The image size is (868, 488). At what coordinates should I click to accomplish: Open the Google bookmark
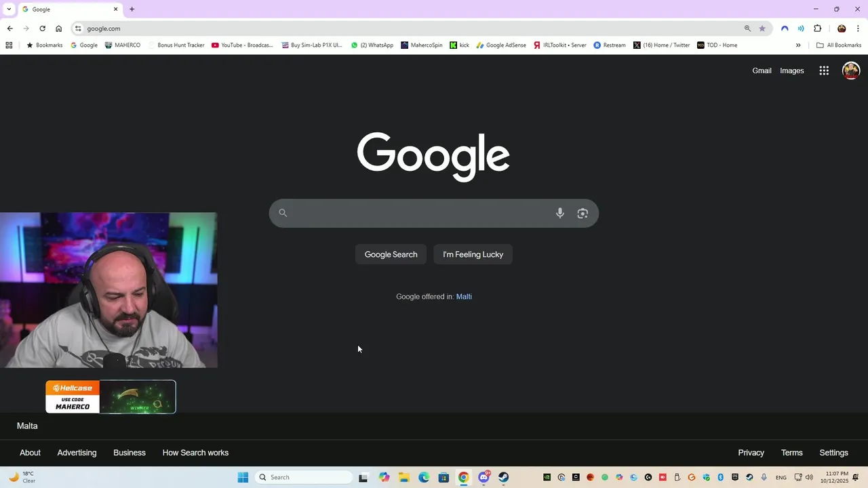tap(84, 45)
